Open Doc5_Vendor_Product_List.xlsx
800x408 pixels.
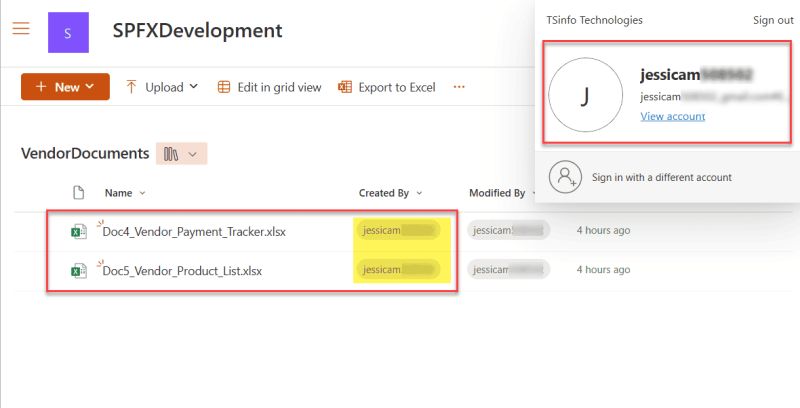click(x=182, y=271)
